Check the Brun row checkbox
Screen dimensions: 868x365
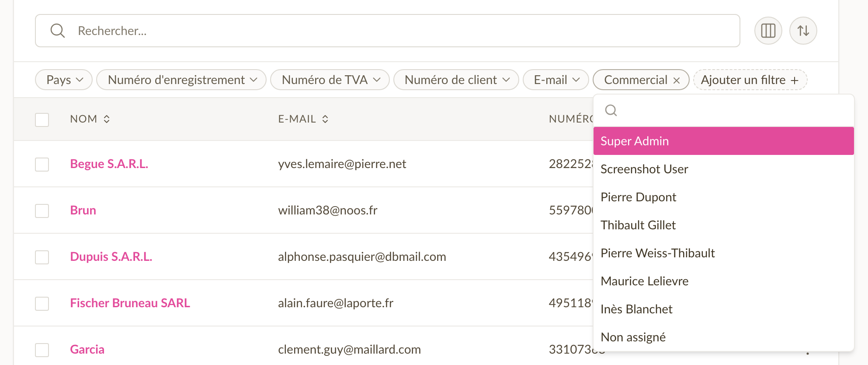click(x=42, y=211)
